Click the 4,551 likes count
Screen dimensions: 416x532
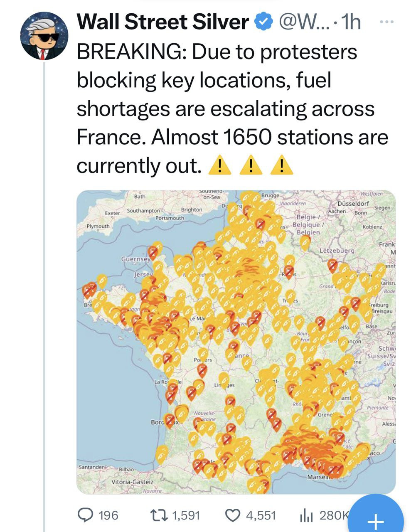(x=261, y=515)
